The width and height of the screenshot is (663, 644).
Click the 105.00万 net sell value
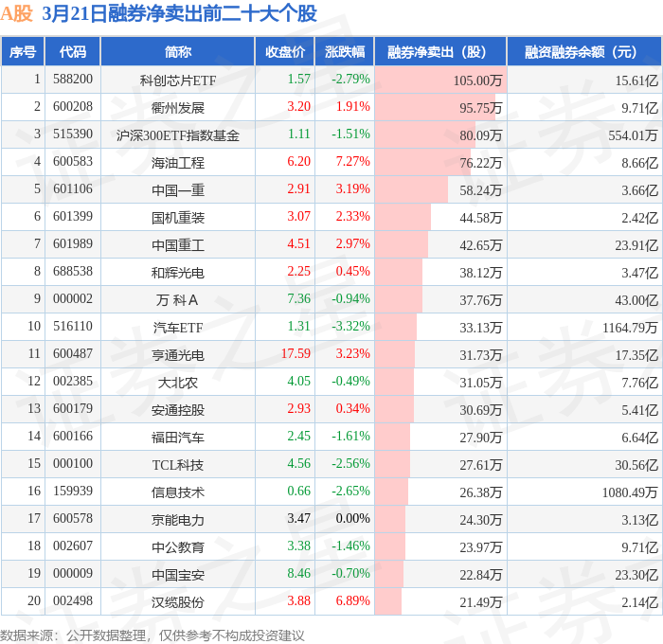coord(477,80)
